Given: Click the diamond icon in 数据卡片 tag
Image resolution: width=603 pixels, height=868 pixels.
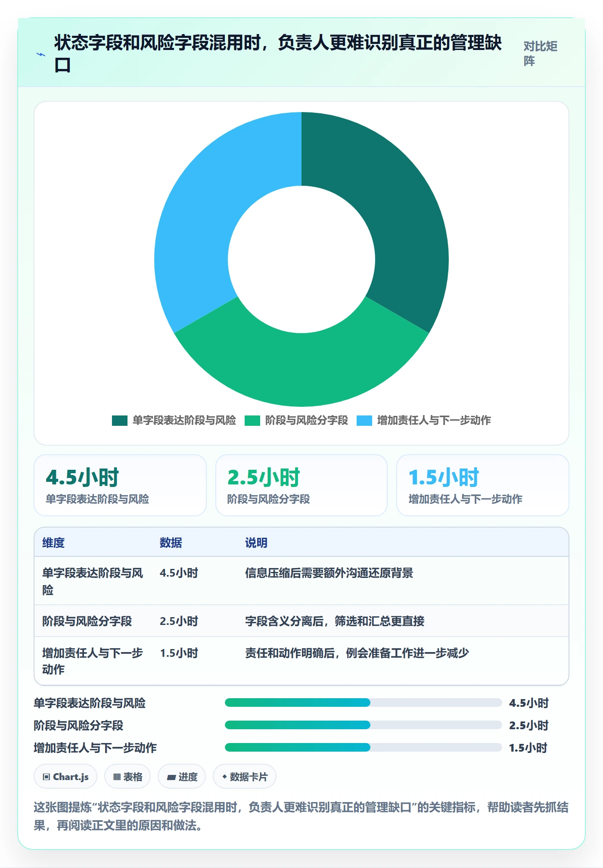Looking at the screenshot, I should (x=224, y=777).
